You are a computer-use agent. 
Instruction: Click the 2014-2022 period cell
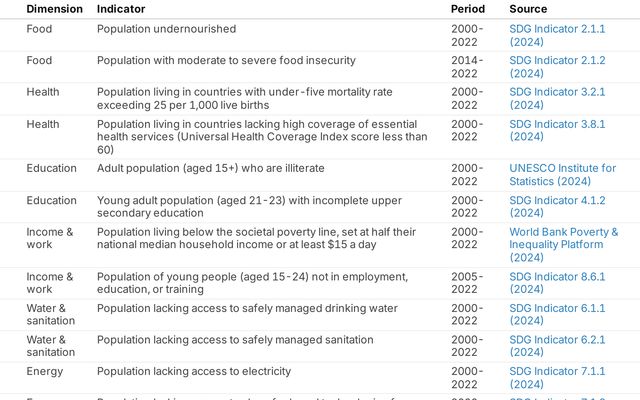click(x=467, y=67)
